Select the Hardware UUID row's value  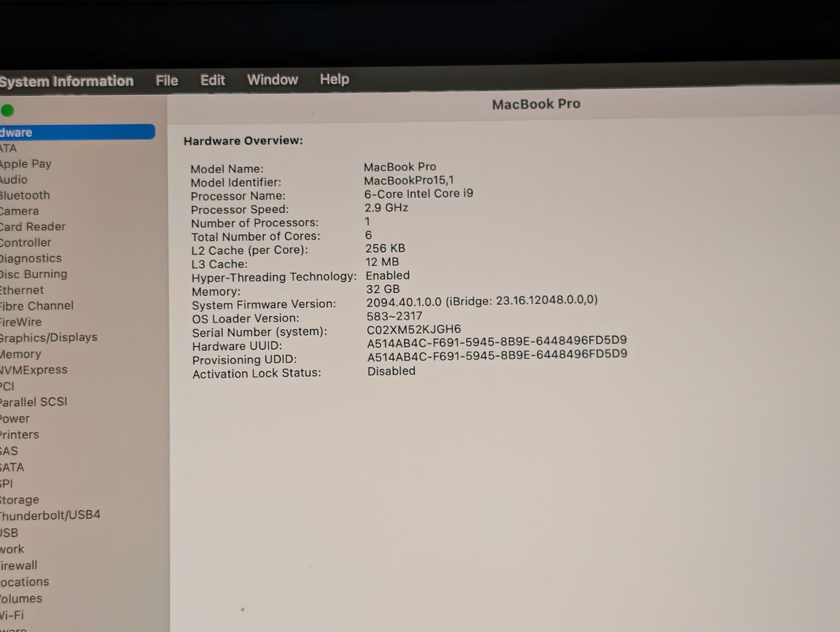click(x=497, y=341)
